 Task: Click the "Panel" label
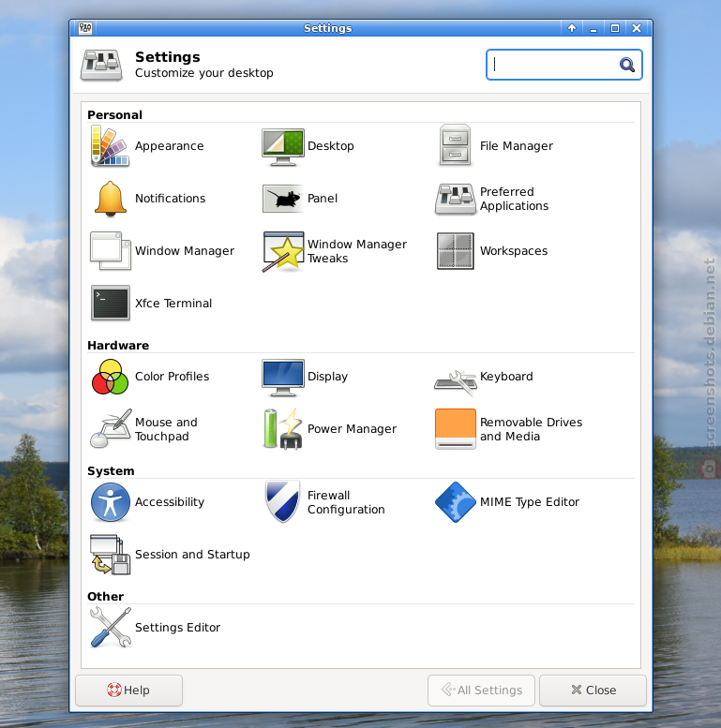(323, 199)
